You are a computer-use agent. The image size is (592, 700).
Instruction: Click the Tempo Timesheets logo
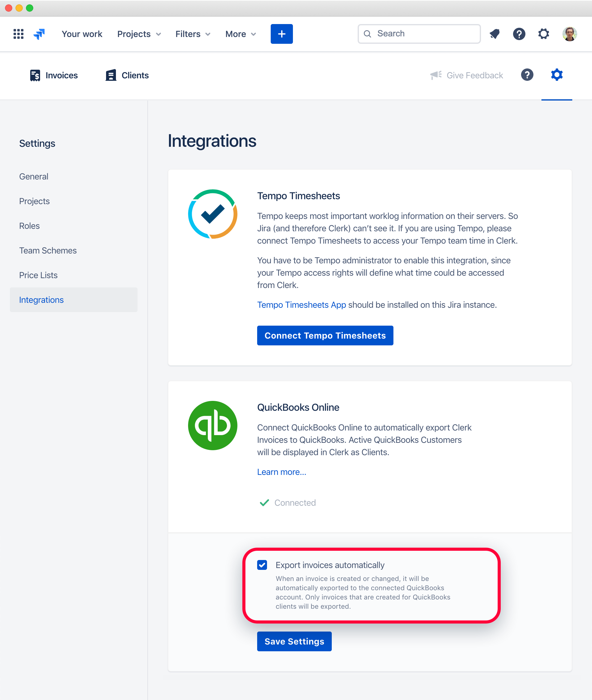(x=213, y=214)
